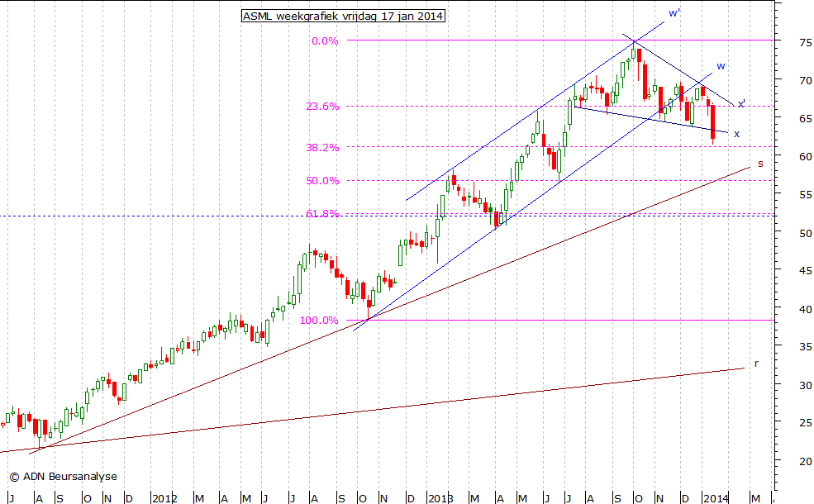Click price axis value 20
The height and width of the screenshot is (504, 814).
[x=806, y=461]
